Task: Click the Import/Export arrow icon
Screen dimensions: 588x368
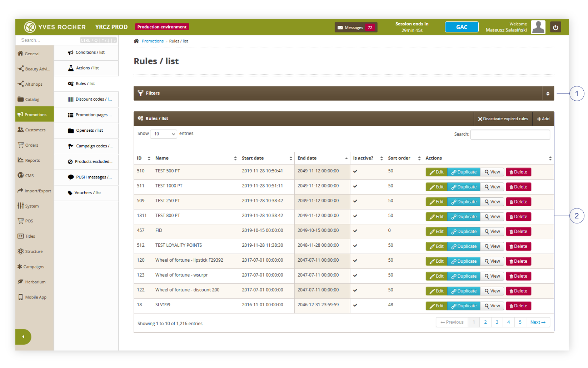Action: click(20, 191)
